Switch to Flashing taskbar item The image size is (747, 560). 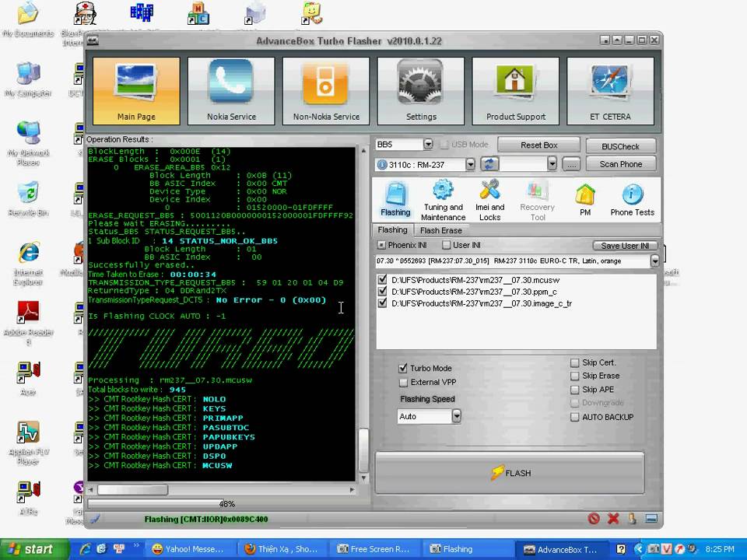tap(467, 550)
